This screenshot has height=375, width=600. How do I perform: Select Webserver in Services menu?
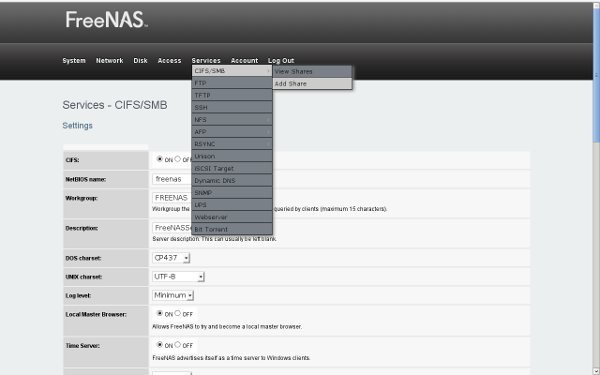point(232,217)
